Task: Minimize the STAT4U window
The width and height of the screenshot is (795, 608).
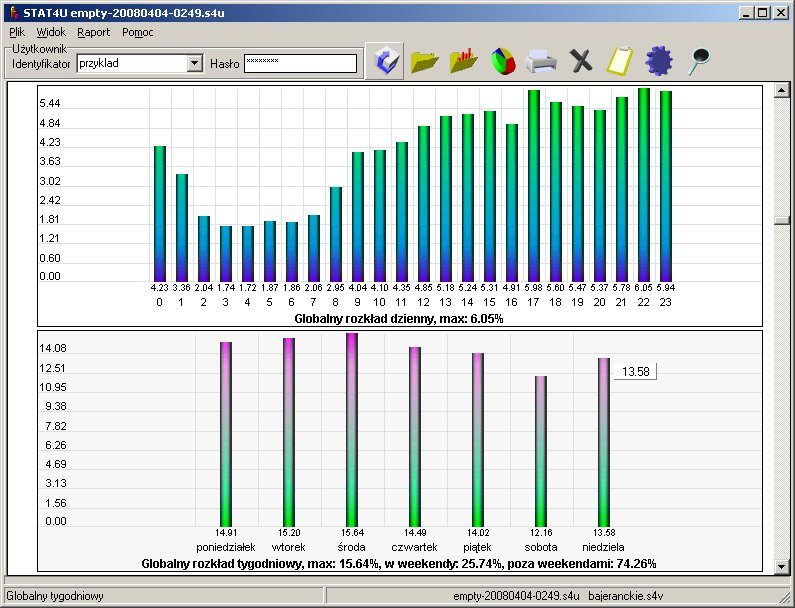Action: [745, 13]
